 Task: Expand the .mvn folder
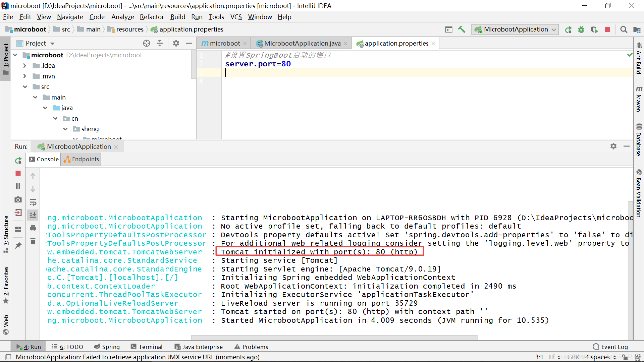tap(24, 76)
